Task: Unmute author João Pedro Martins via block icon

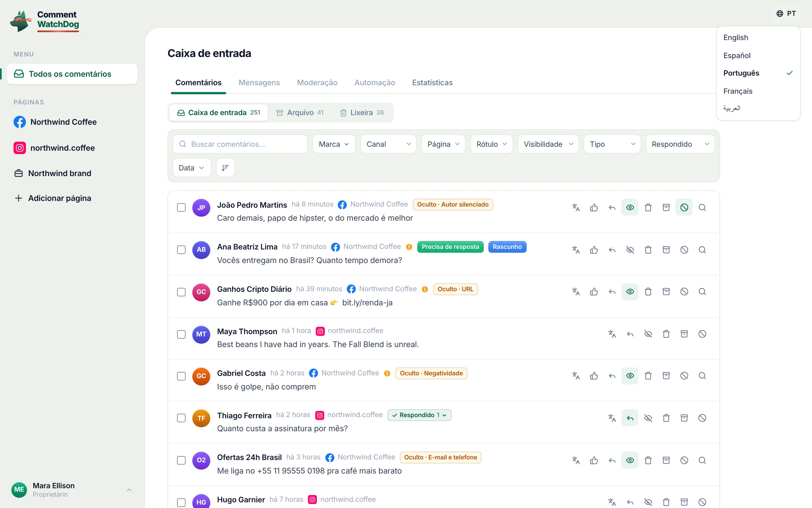Action: coord(684,208)
